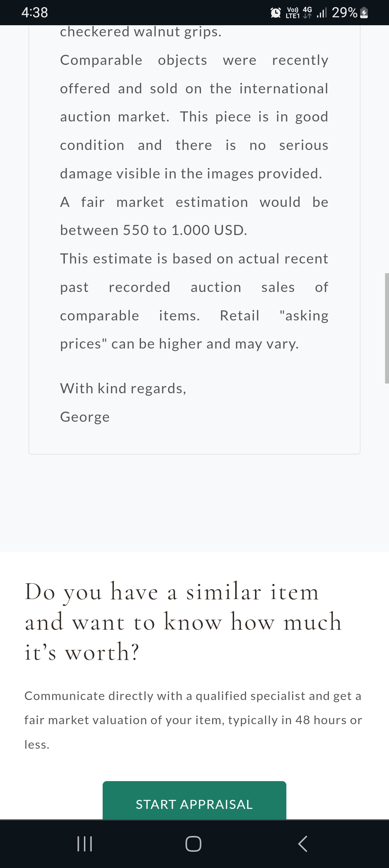Go back using the back arrow
Viewport: 389px width, 868px height.
click(x=303, y=844)
